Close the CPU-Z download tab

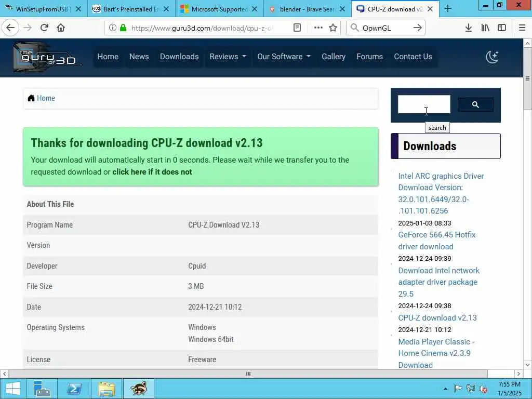(430, 9)
